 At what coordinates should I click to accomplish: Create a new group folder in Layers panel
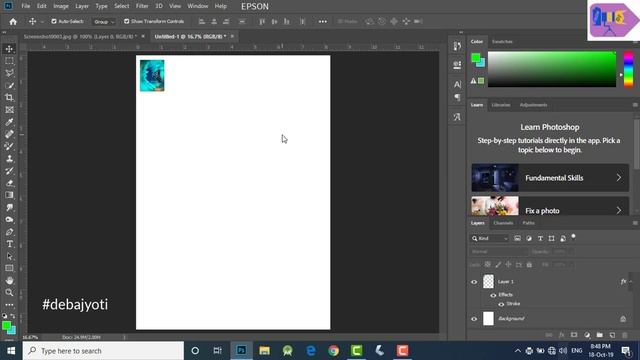click(599, 335)
